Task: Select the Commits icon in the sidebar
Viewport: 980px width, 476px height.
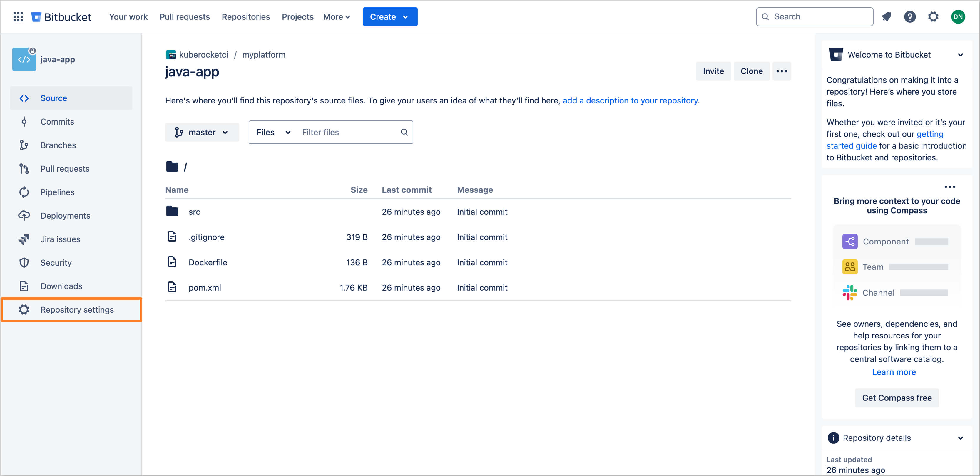Action: click(x=24, y=121)
